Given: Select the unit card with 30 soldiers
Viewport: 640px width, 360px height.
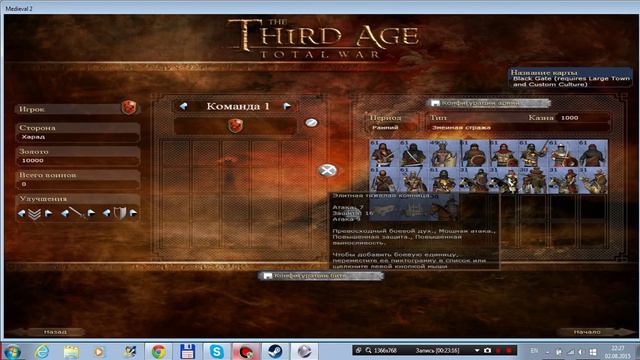Looking at the screenshot, I should pyautogui.click(x=533, y=180).
